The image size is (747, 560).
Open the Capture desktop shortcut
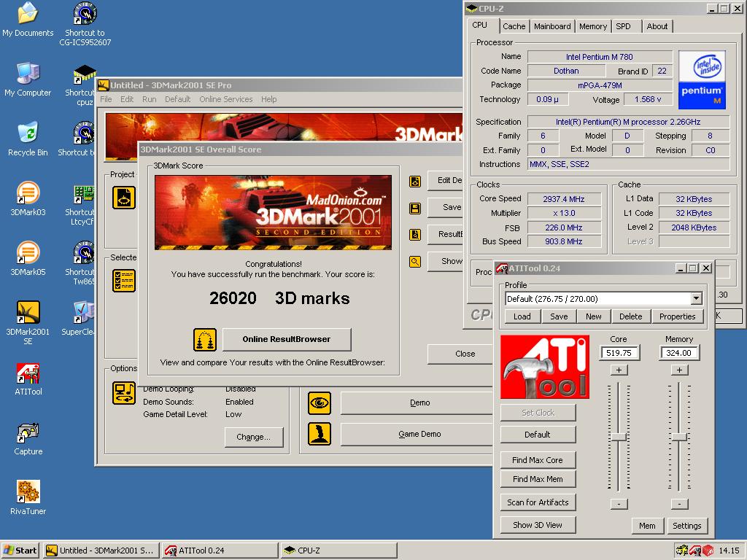point(28,438)
